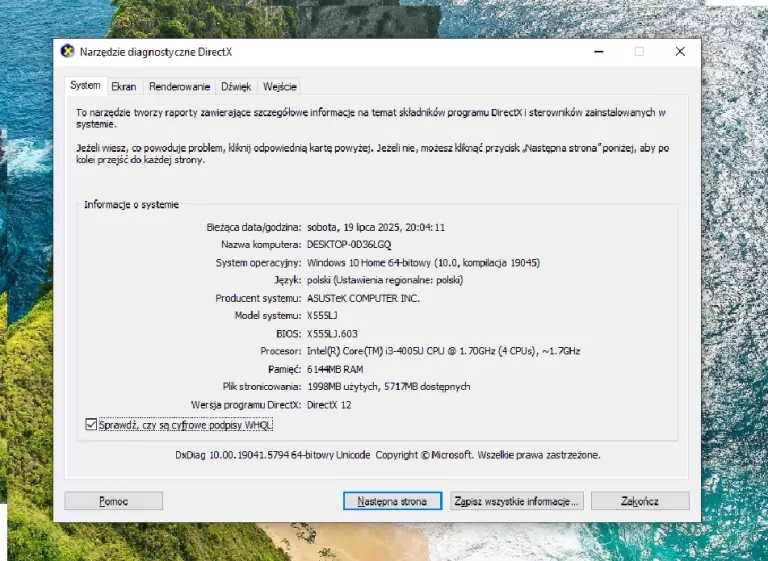Click the DxDiag 10.00.19041.5794 version line

(x=387, y=455)
